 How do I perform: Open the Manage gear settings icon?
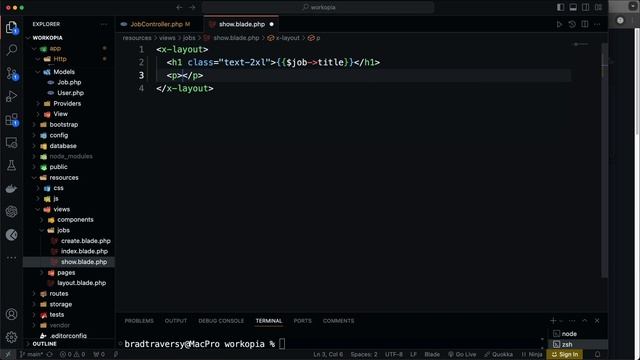pyautogui.click(x=11, y=337)
